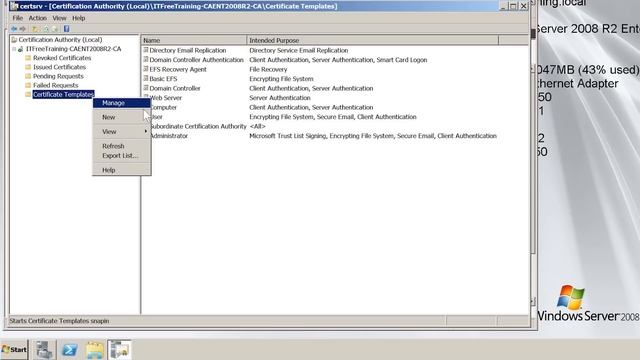The height and width of the screenshot is (360, 640).
Task: Open the Action menu
Action: coord(38,18)
